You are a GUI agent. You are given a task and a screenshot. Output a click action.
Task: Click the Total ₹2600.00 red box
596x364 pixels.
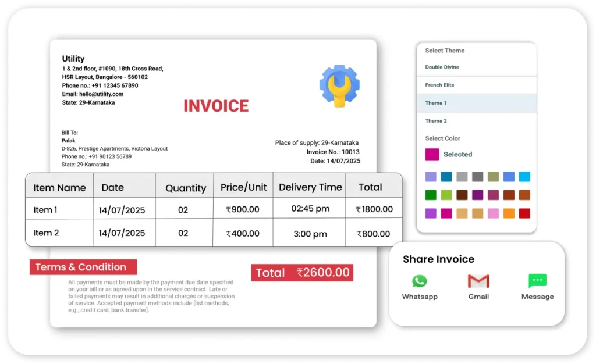302,273
